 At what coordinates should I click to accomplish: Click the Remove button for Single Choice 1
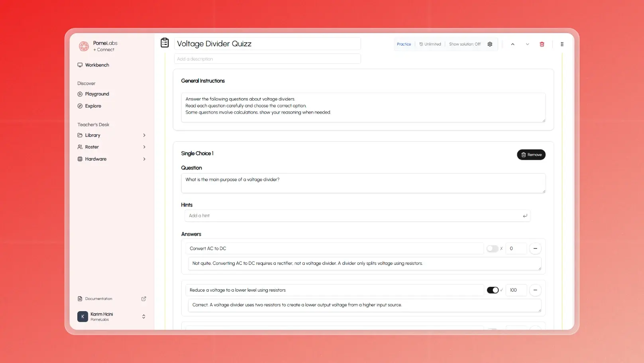point(531,155)
